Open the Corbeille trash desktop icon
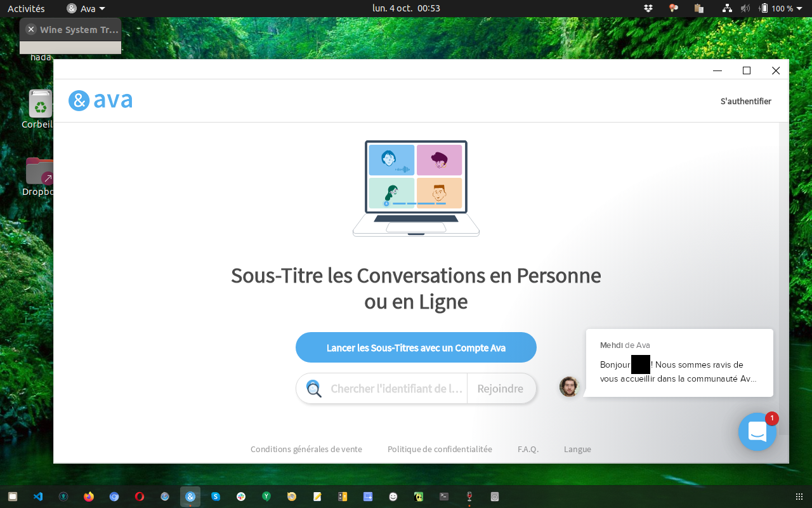Image resolution: width=812 pixels, height=508 pixels. pyautogui.click(x=41, y=109)
